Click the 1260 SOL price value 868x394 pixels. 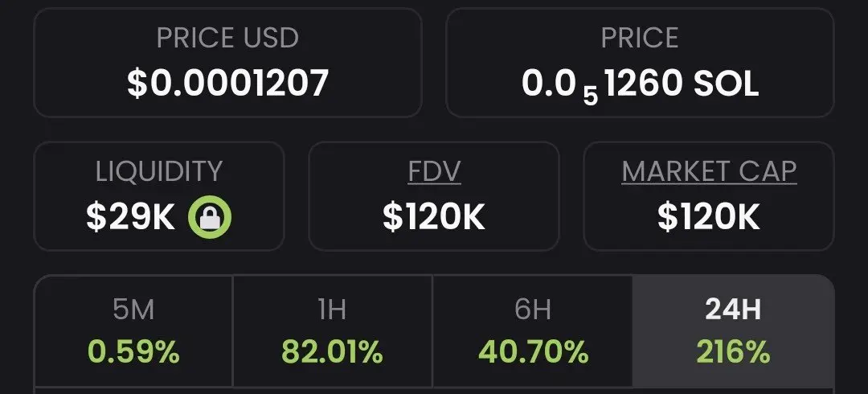pyautogui.click(x=681, y=82)
